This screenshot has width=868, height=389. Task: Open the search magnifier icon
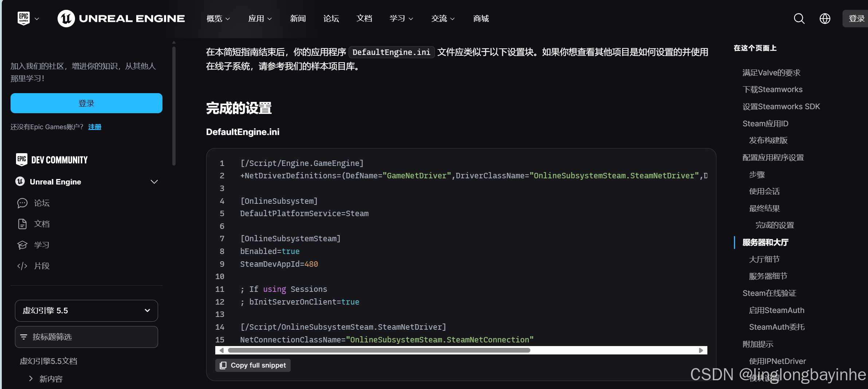799,19
